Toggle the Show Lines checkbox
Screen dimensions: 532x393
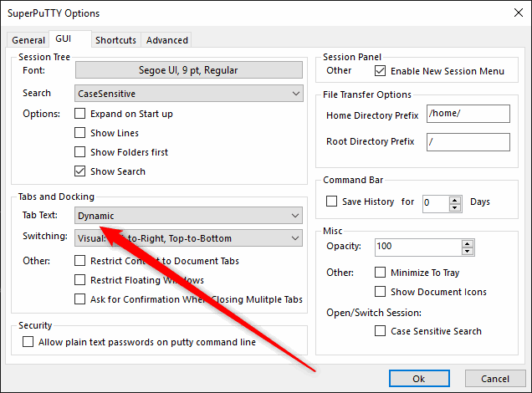[x=81, y=133]
